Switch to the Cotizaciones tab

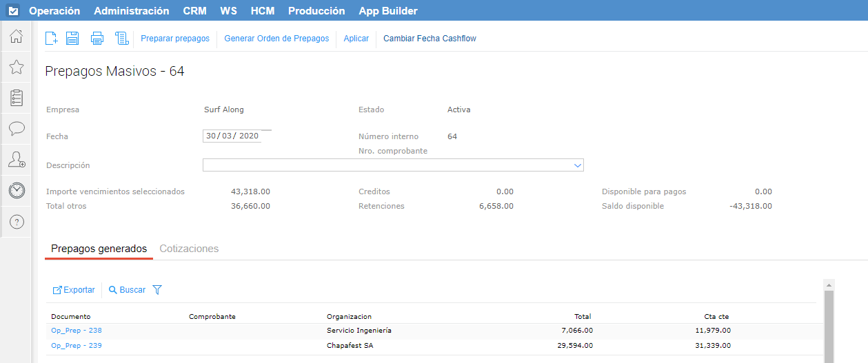pos(189,249)
